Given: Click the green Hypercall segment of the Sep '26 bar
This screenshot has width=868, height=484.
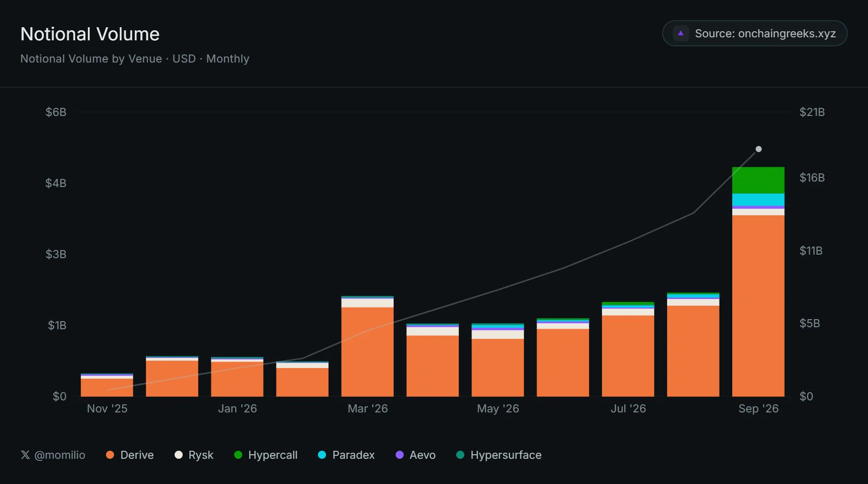Looking at the screenshot, I should click(x=758, y=180).
